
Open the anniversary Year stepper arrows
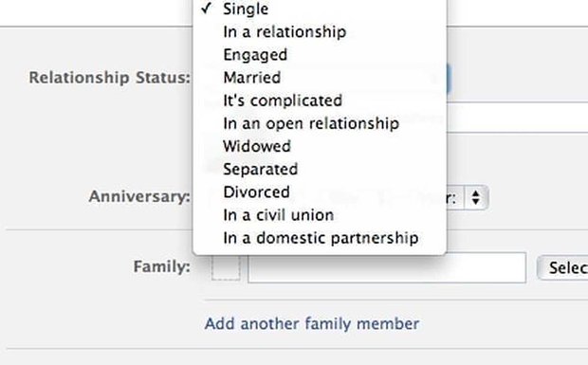tap(476, 197)
